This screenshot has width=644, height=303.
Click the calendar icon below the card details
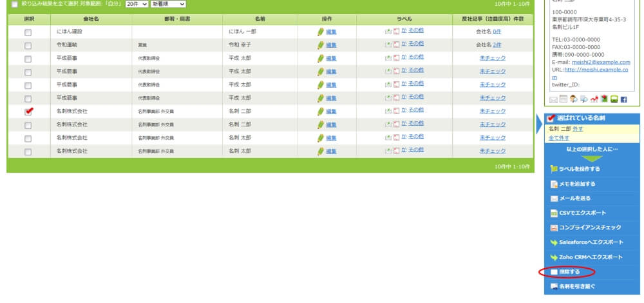562,99
